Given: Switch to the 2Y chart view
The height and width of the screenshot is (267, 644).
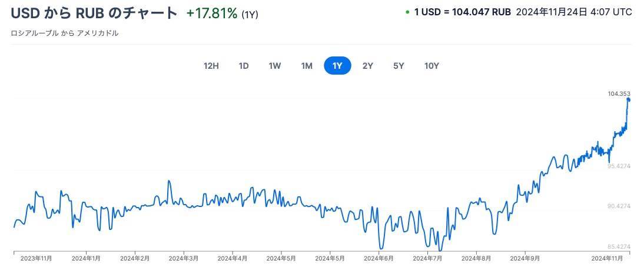Looking at the screenshot, I should pos(368,66).
